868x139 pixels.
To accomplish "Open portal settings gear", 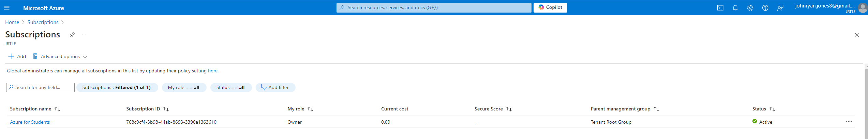I will click(750, 8).
